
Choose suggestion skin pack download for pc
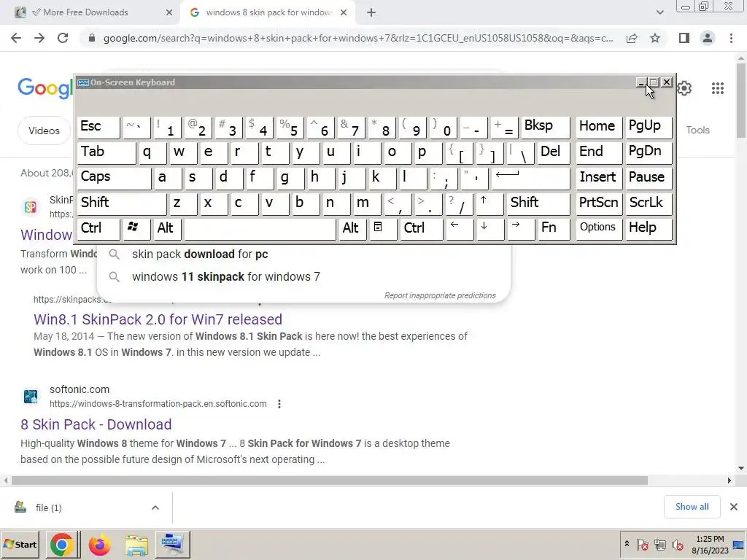(x=200, y=254)
